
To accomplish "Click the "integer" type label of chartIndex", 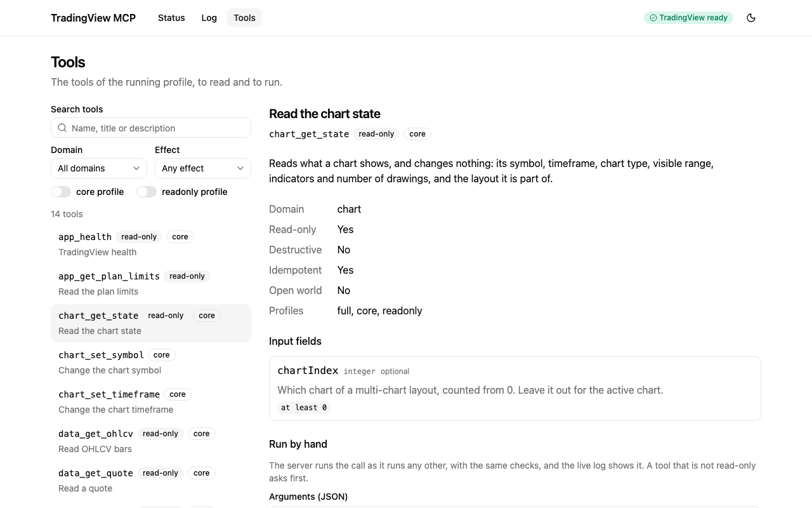I will point(360,371).
